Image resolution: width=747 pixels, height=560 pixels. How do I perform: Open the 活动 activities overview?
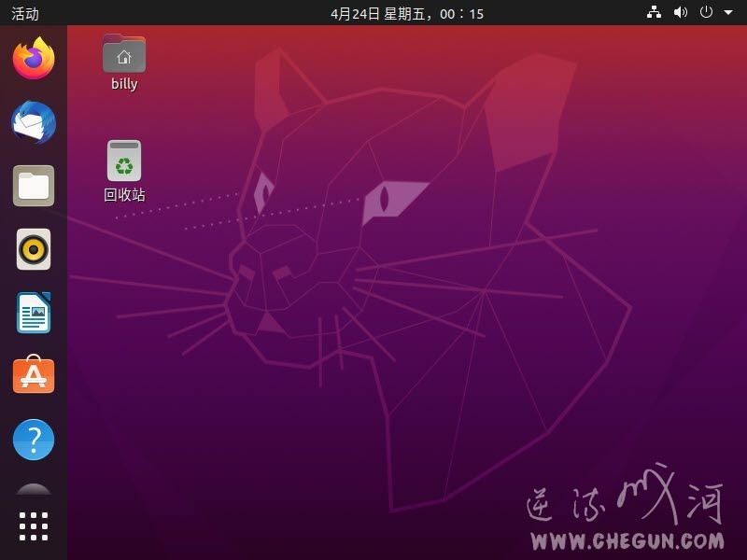point(25,13)
